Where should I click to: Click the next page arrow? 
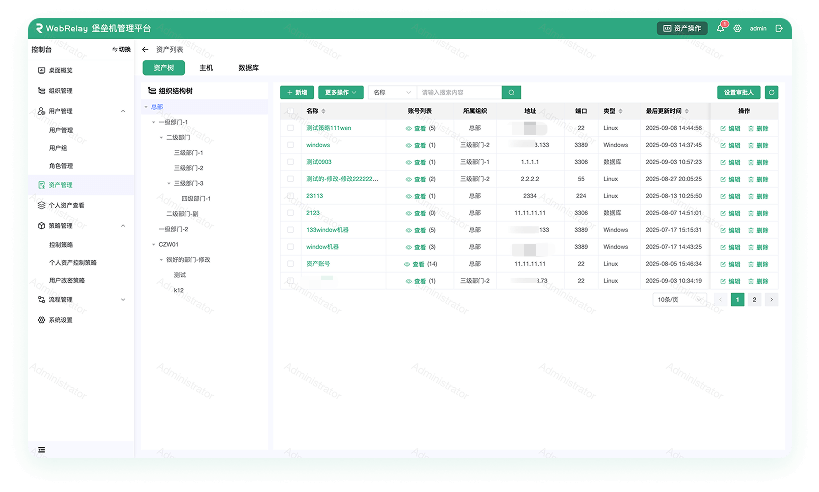tap(771, 300)
